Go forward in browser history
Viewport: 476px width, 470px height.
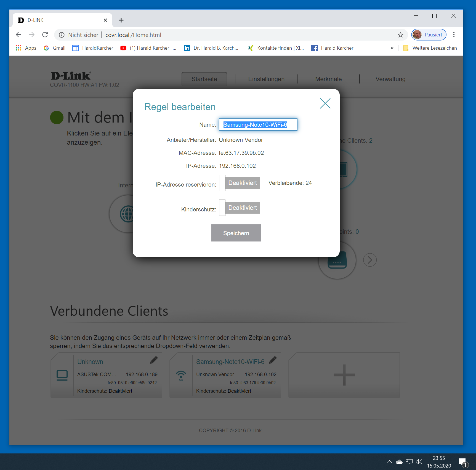click(32, 35)
